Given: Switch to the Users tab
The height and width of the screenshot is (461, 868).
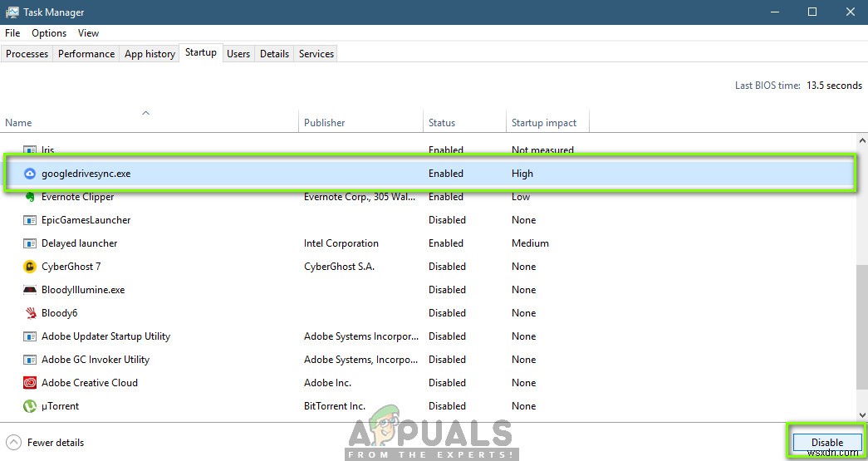Looking at the screenshot, I should click(238, 54).
